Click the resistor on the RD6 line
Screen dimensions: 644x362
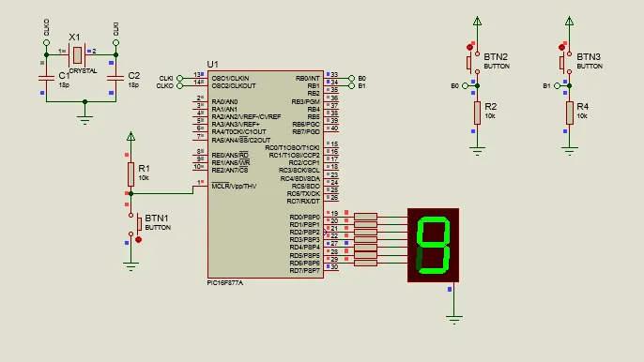click(x=365, y=264)
